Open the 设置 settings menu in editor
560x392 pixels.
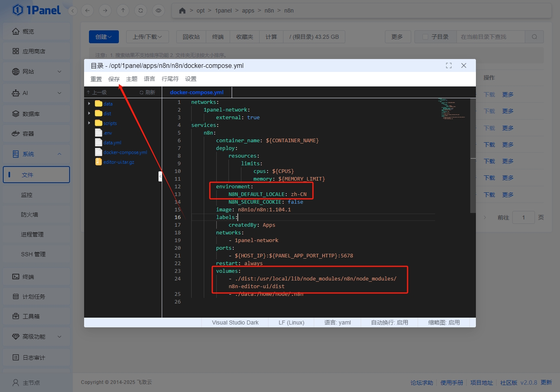click(191, 79)
